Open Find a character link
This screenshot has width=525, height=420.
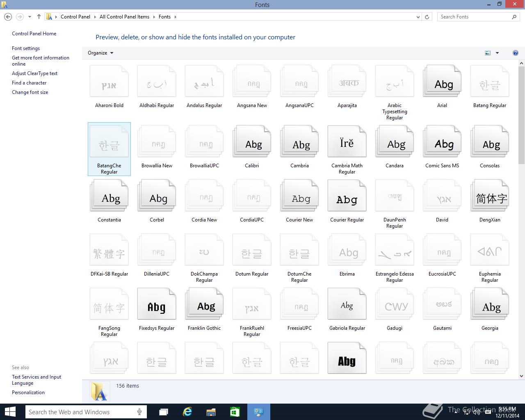coord(29,83)
